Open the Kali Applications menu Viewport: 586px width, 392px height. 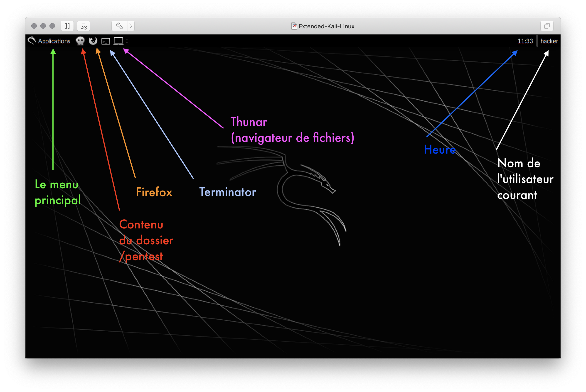click(49, 41)
